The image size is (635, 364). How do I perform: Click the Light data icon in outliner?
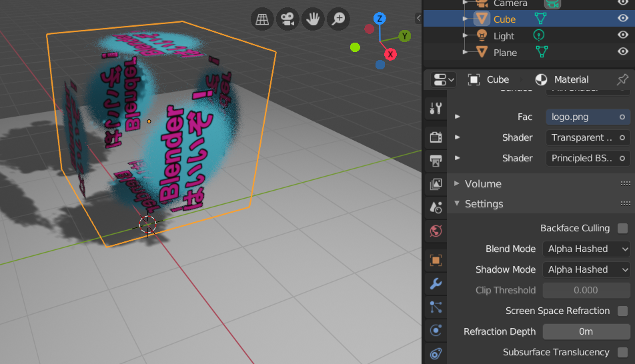click(x=539, y=35)
